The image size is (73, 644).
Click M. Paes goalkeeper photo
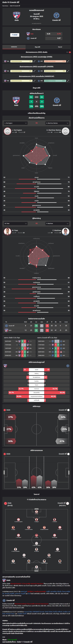pos(8,231)
